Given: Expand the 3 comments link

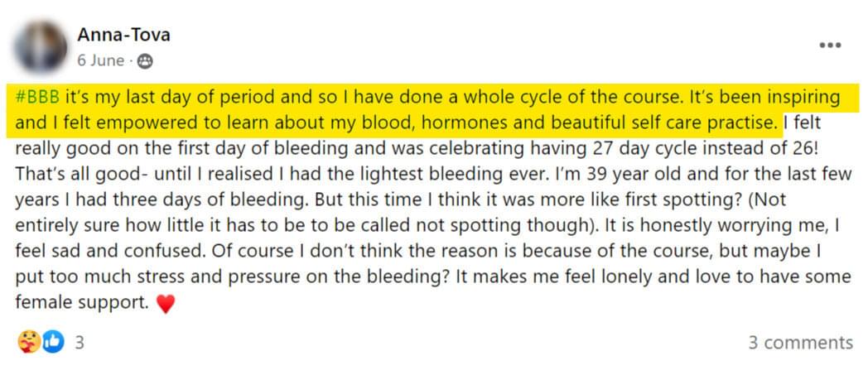Looking at the screenshot, I should point(800,343).
